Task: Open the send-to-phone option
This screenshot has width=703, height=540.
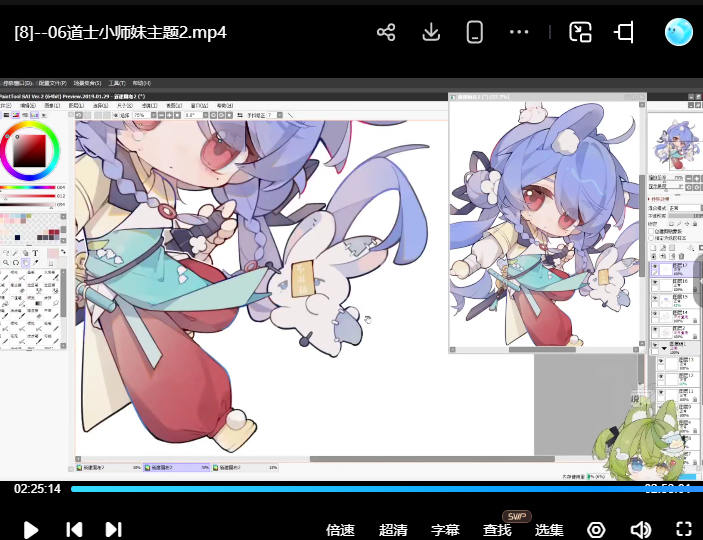Action: (475, 32)
